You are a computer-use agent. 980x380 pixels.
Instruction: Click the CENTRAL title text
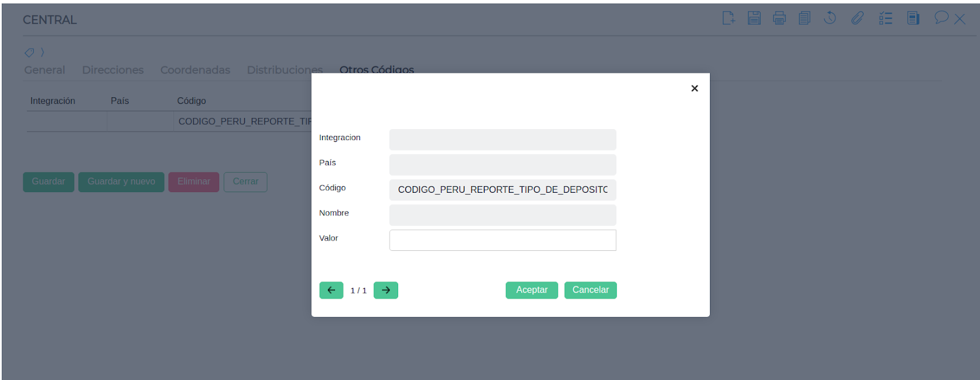coord(50,20)
